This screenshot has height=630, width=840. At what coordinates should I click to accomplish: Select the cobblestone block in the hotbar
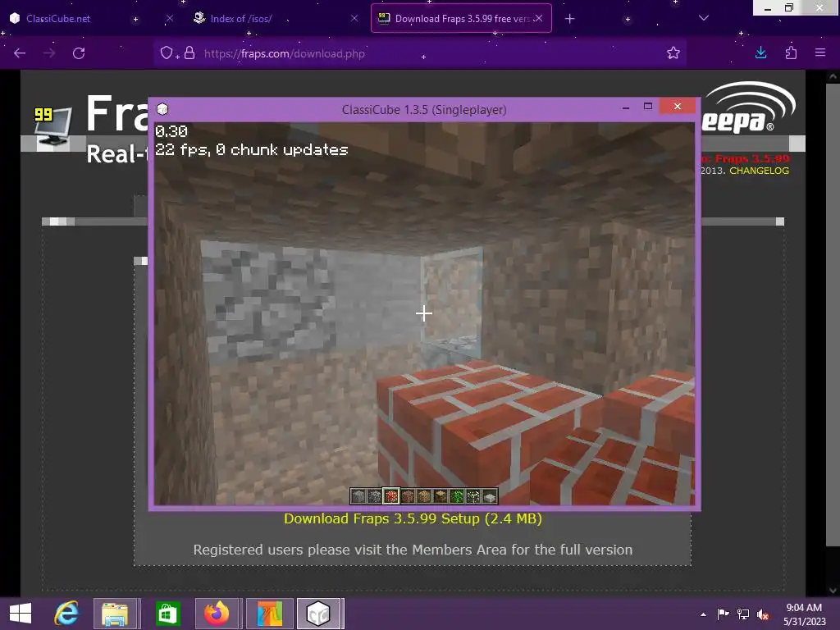tap(375, 496)
